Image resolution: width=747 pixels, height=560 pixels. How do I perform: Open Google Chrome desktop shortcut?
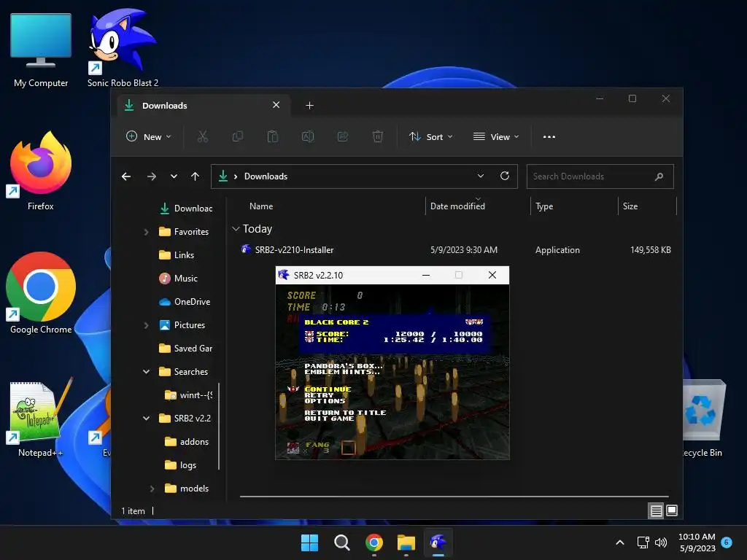point(41,293)
